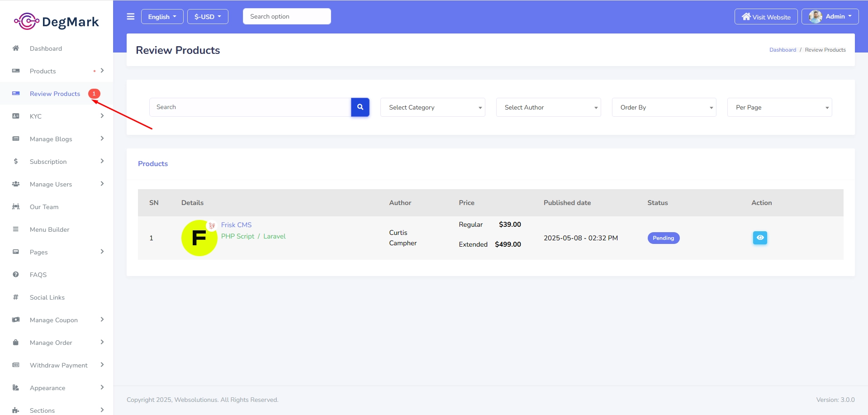Viewport: 868px width, 415px height.
Task: Expand the Manage Users chevron
Action: click(x=102, y=184)
